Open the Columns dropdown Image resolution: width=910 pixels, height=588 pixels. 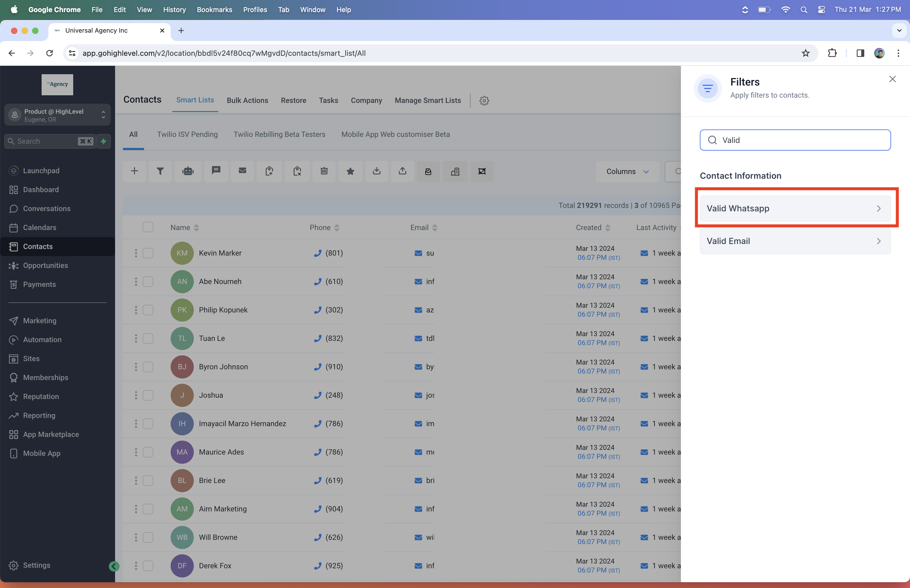(627, 171)
